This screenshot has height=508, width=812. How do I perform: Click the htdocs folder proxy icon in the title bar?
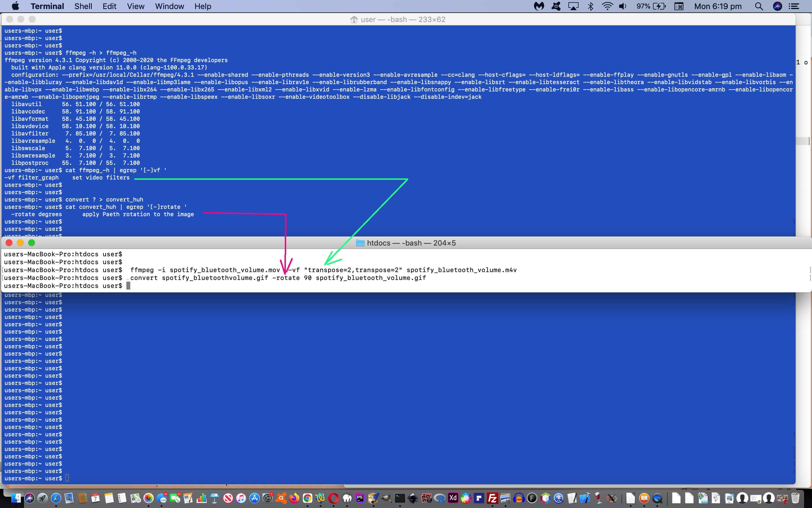point(360,243)
